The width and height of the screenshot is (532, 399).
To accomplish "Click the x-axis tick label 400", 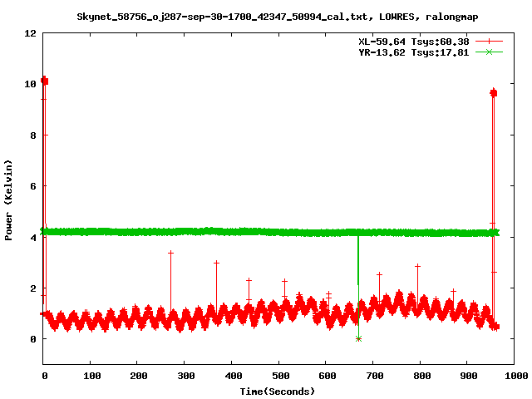I will click(234, 376).
